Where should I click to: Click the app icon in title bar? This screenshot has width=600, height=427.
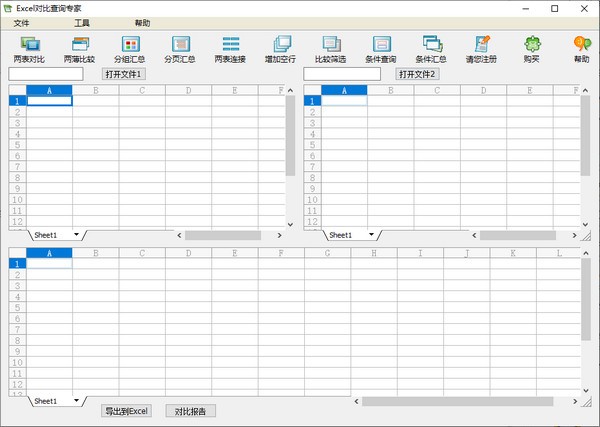pyautogui.click(x=8, y=8)
